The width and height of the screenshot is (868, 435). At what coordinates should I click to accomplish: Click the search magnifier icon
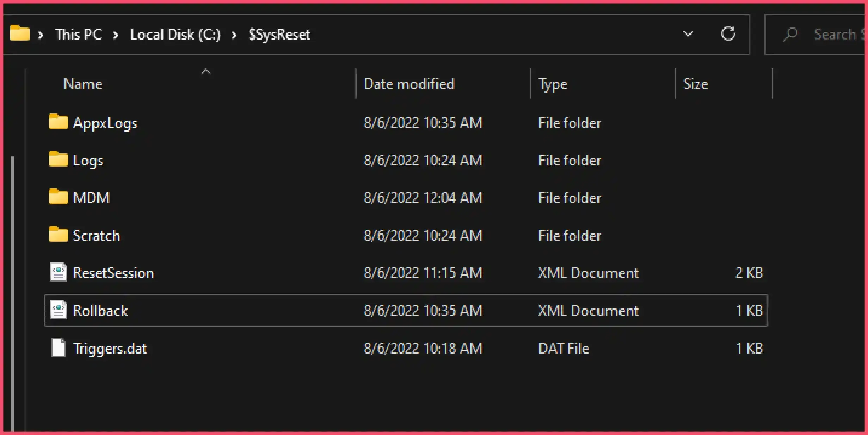[791, 34]
